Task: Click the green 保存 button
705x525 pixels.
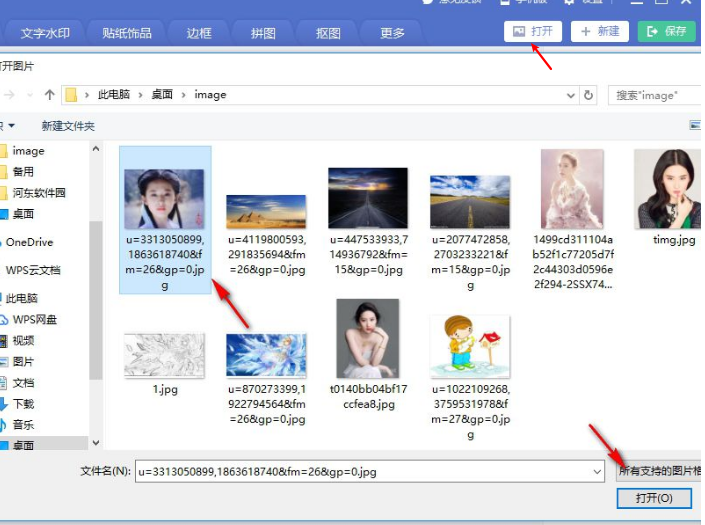Action: [666, 31]
